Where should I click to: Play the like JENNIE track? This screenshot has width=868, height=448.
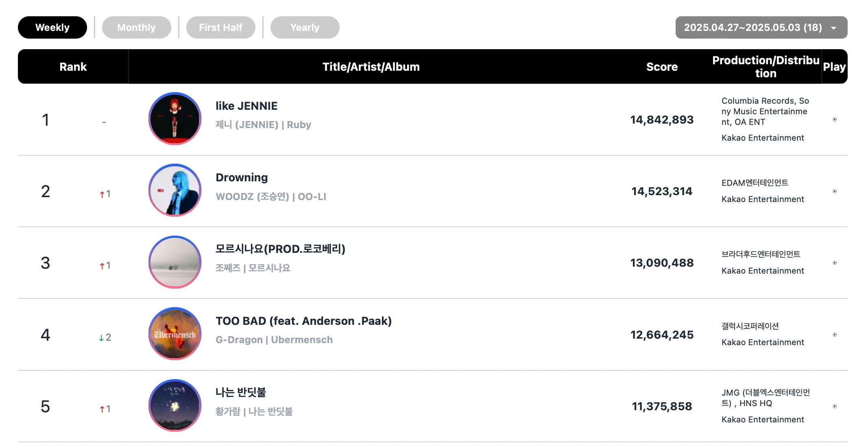(835, 120)
